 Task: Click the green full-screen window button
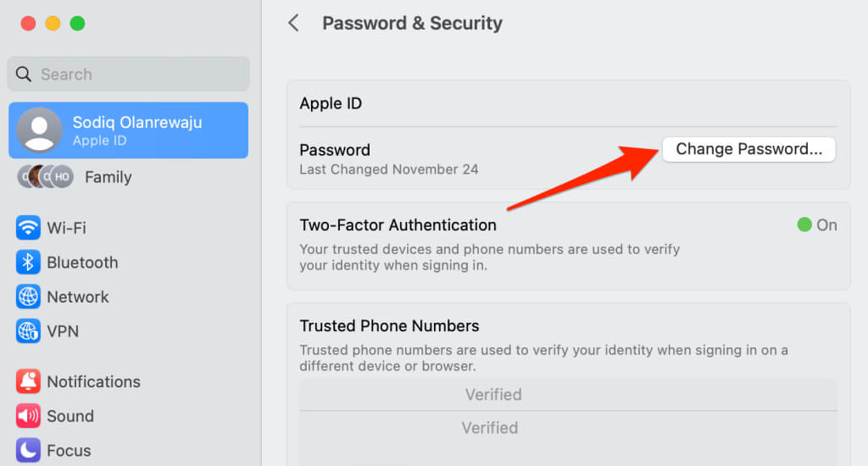click(x=77, y=23)
